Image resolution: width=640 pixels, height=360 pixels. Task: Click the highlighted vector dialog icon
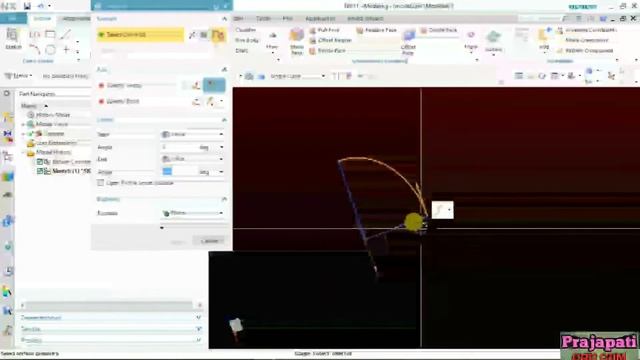[x=214, y=85]
